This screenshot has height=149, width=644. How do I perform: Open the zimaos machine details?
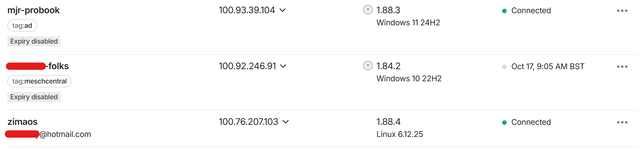coord(22,122)
